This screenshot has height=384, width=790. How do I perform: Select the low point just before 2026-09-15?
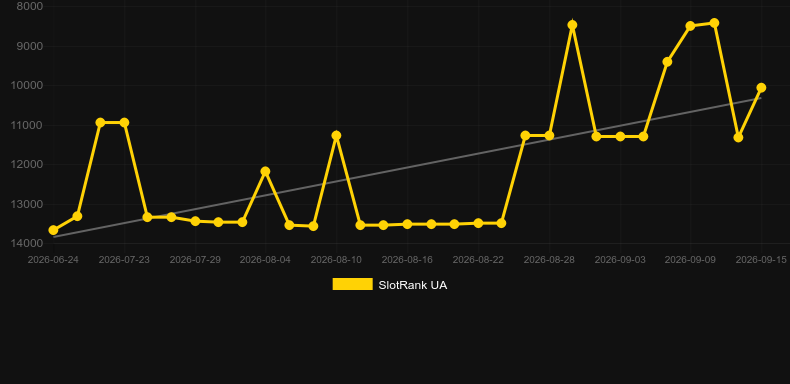(738, 138)
